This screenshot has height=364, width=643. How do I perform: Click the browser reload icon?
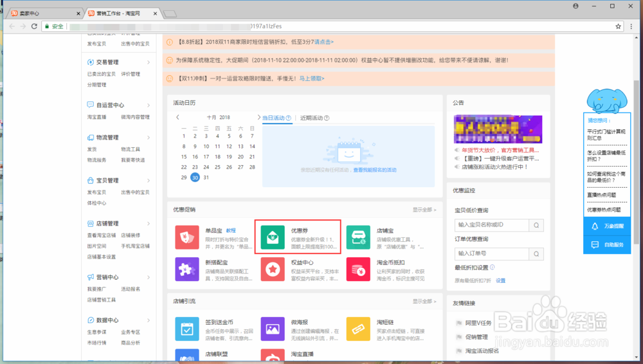point(34,26)
